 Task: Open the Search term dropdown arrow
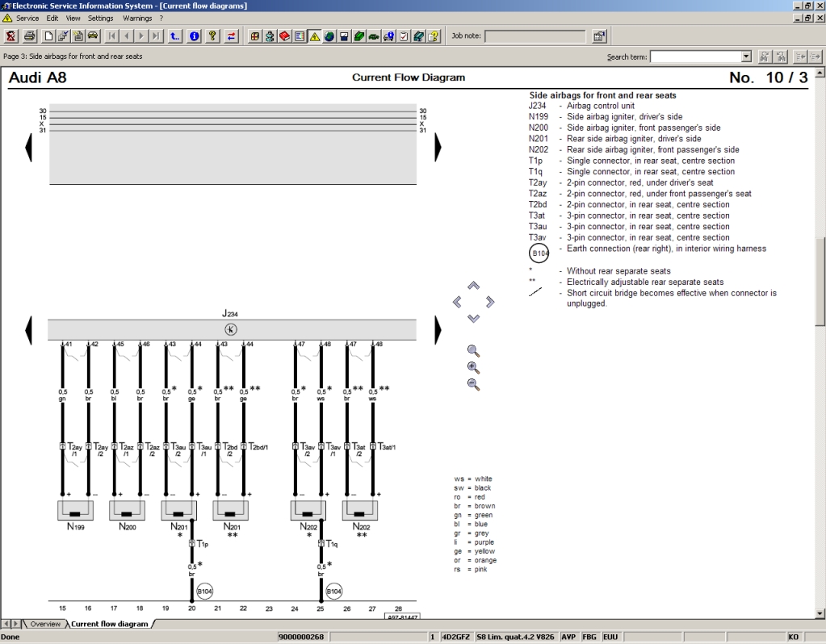pyautogui.click(x=746, y=56)
